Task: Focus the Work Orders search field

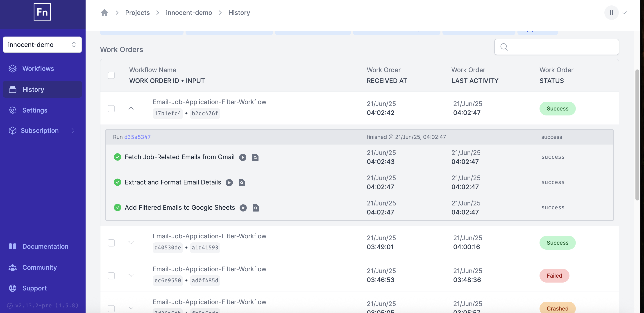Action: (556, 47)
